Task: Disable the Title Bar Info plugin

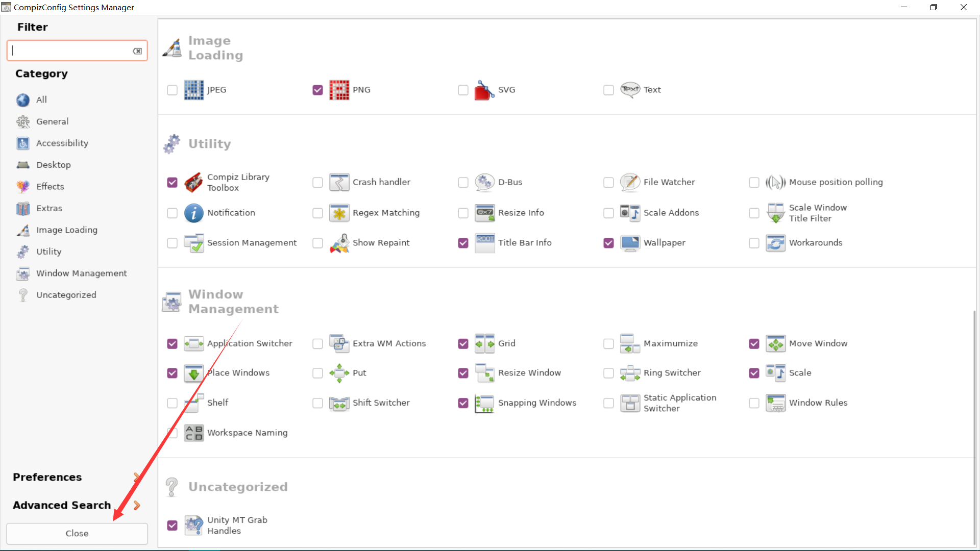Action: 463,243
